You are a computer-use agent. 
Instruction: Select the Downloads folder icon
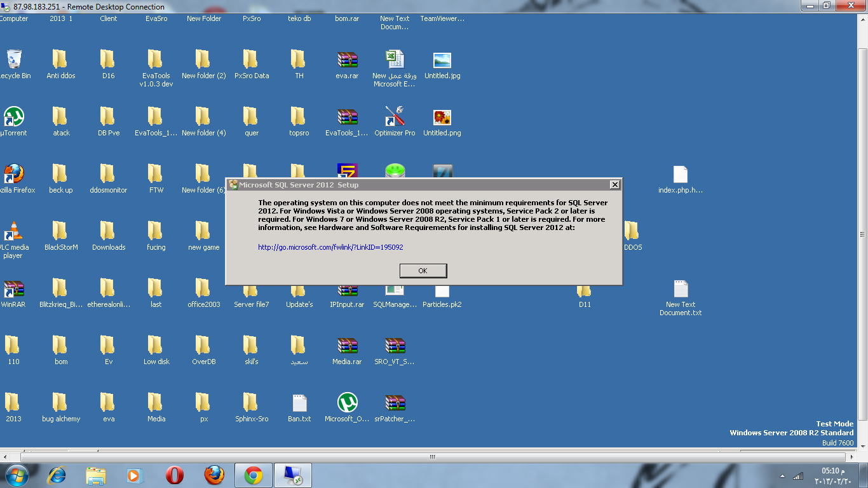click(x=109, y=236)
